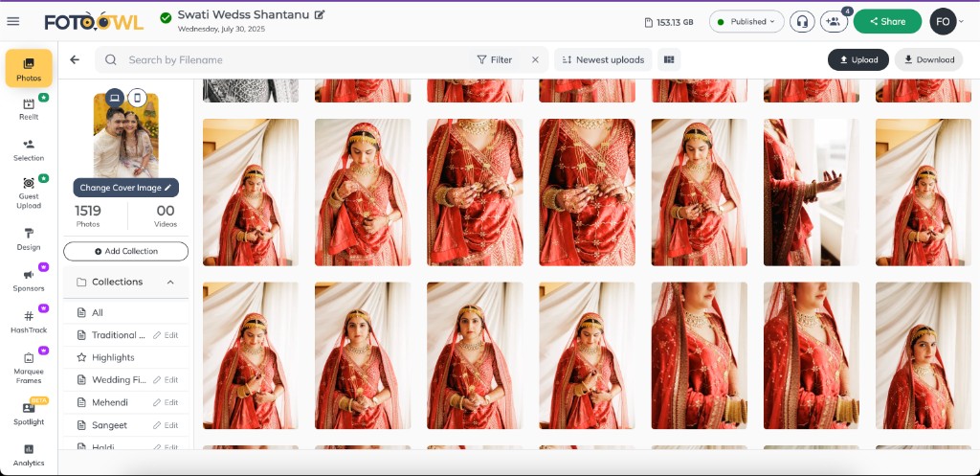Open the headset support icon
This screenshot has width=980, height=476.
(802, 21)
